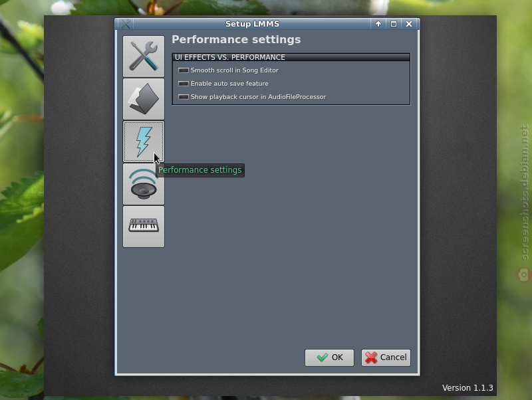The image size is (532, 400).
Task: Cancel the Setup LMMS dialog
Action: pos(386,357)
